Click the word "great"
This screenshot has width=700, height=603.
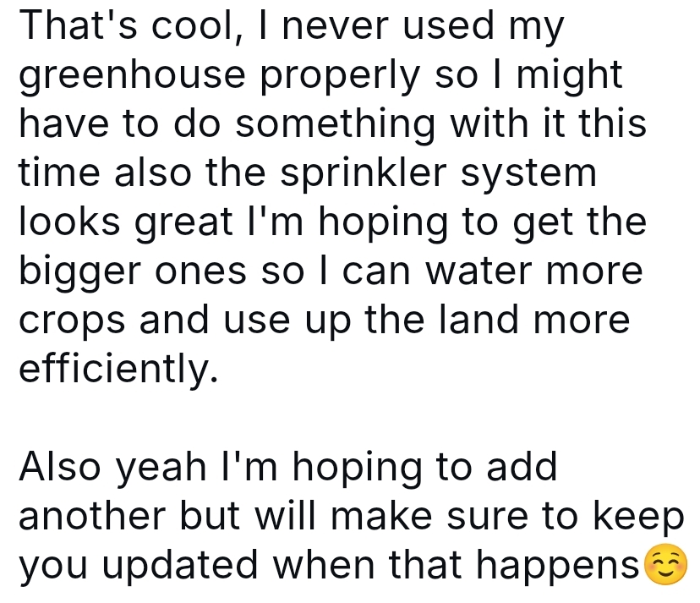click(x=183, y=222)
